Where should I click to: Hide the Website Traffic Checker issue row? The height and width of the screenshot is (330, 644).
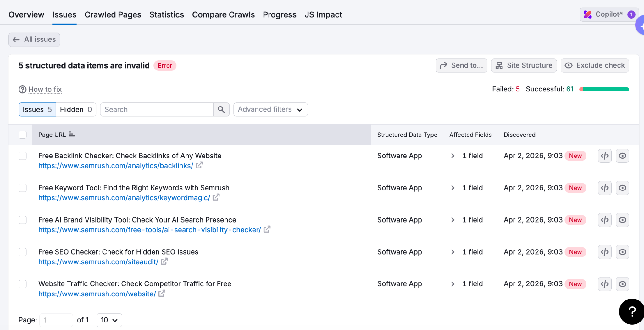click(x=622, y=284)
